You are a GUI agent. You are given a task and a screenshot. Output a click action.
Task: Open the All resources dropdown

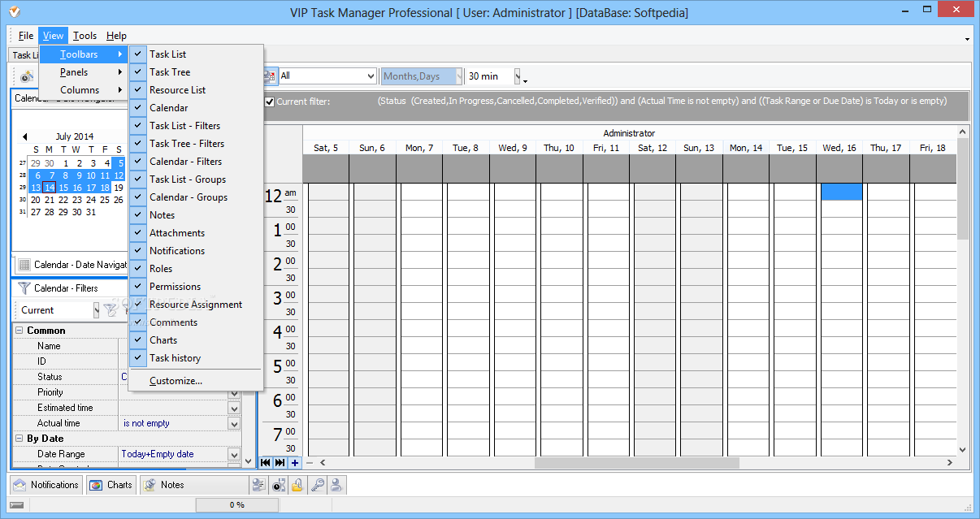click(x=371, y=76)
